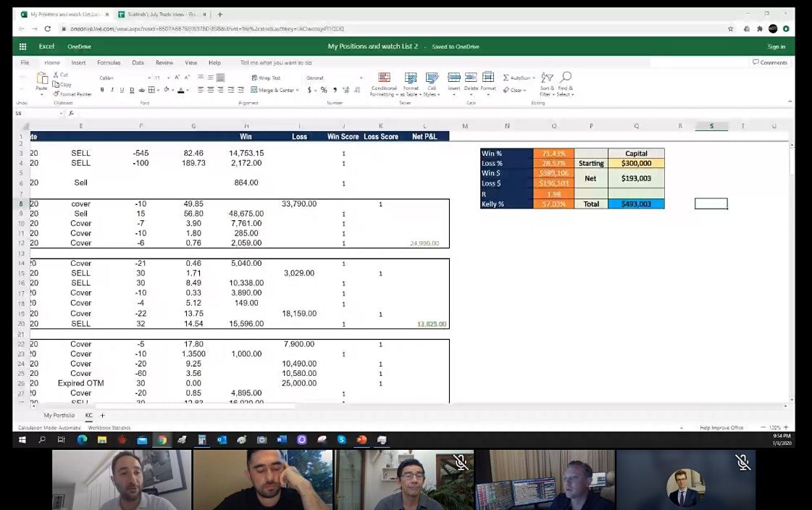This screenshot has width=812, height=510.
Task: Click the percent style icon
Action: click(x=324, y=91)
